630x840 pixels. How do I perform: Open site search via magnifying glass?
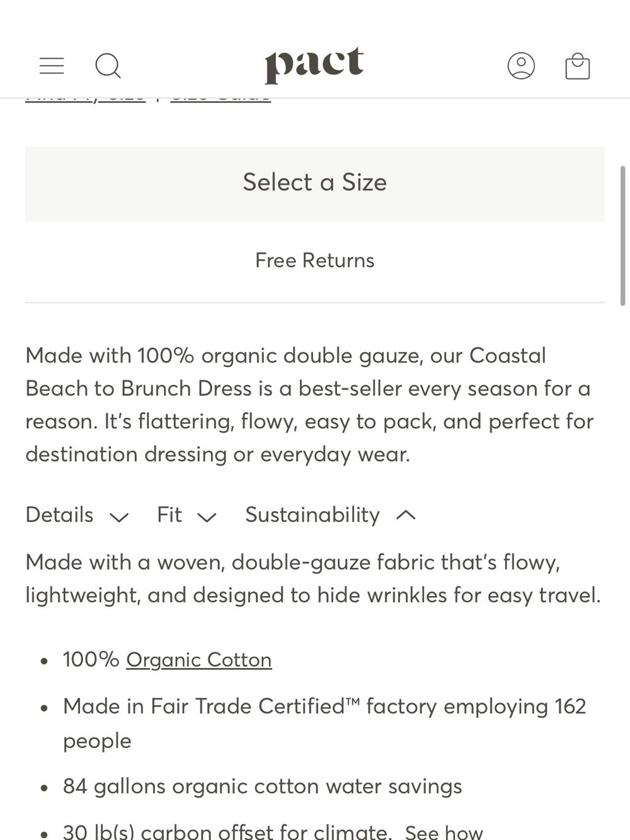click(x=108, y=66)
